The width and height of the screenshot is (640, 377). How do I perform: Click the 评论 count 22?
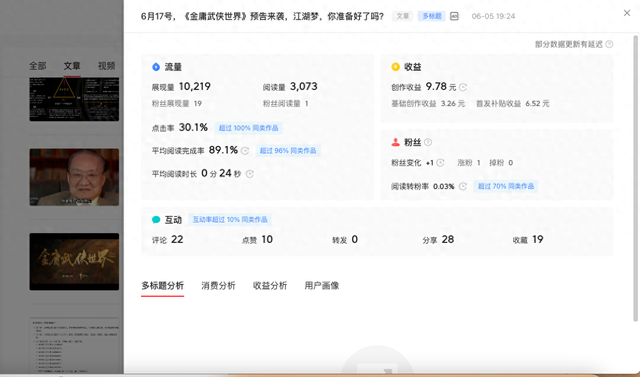pyautogui.click(x=177, y=240)
